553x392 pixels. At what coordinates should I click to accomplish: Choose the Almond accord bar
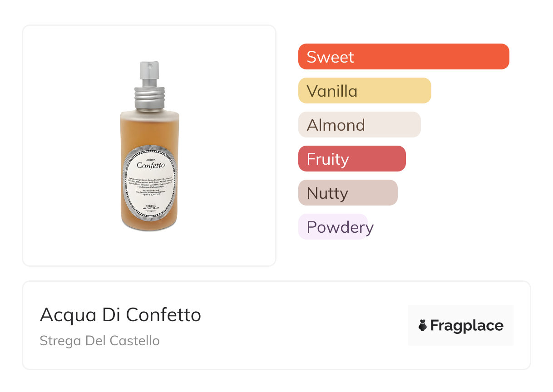click(359, 125)
